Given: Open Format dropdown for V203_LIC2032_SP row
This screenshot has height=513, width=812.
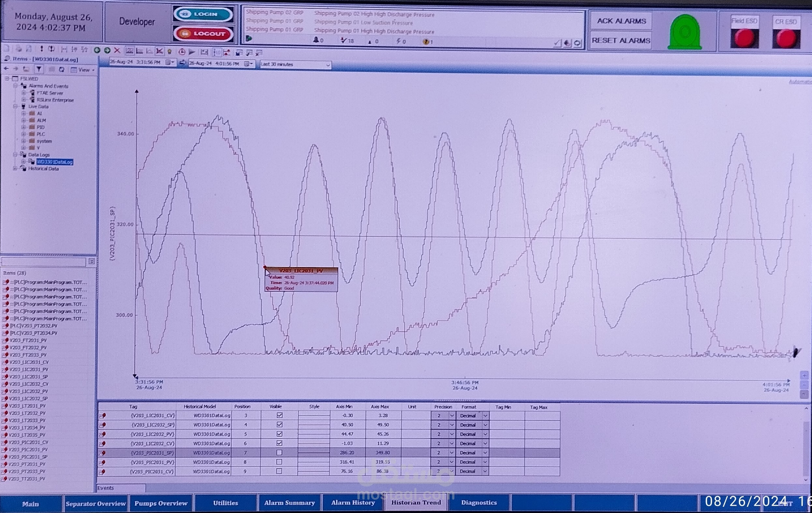Looking at the screenshot, I should (x=485, y=425).
